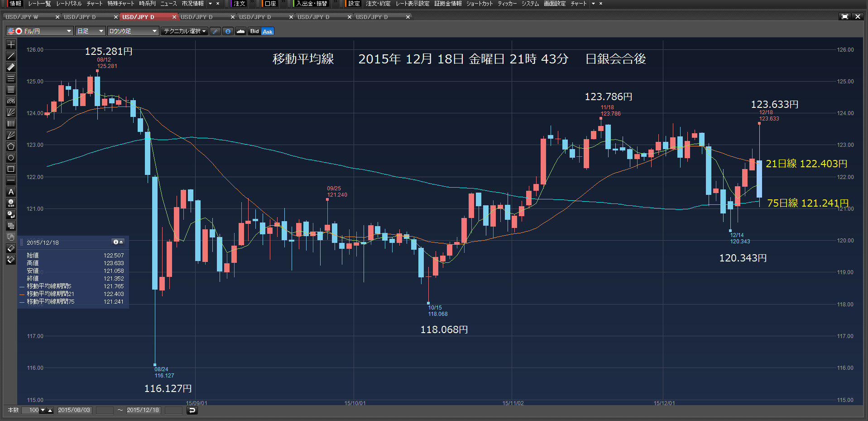This screenshot has height=421, width=868.
Task: Open the レートパネル menu item
Action: (69, 4)
